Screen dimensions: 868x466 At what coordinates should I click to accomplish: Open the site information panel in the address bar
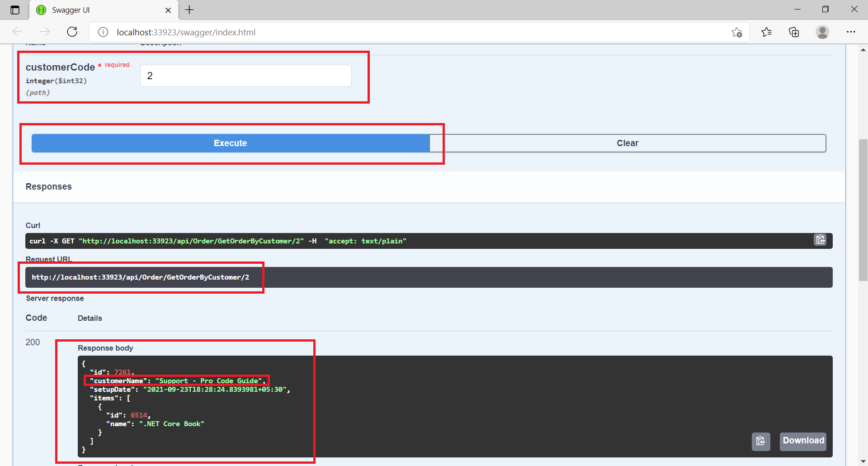click(x=103, y=32)
